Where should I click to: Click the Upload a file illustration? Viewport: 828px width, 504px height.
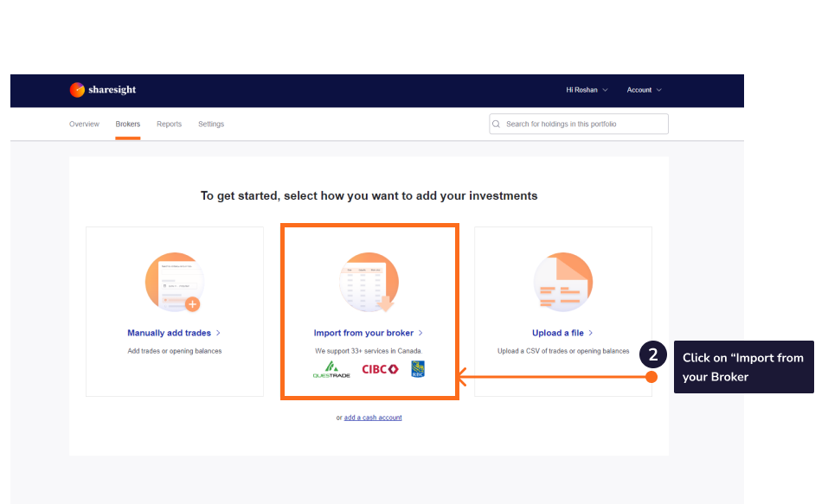(x=563, y=283)
